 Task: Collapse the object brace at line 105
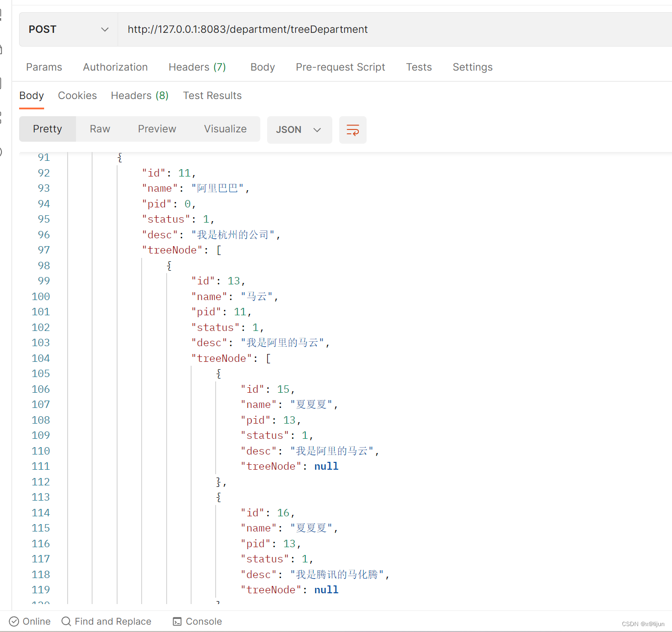[219, 374]
